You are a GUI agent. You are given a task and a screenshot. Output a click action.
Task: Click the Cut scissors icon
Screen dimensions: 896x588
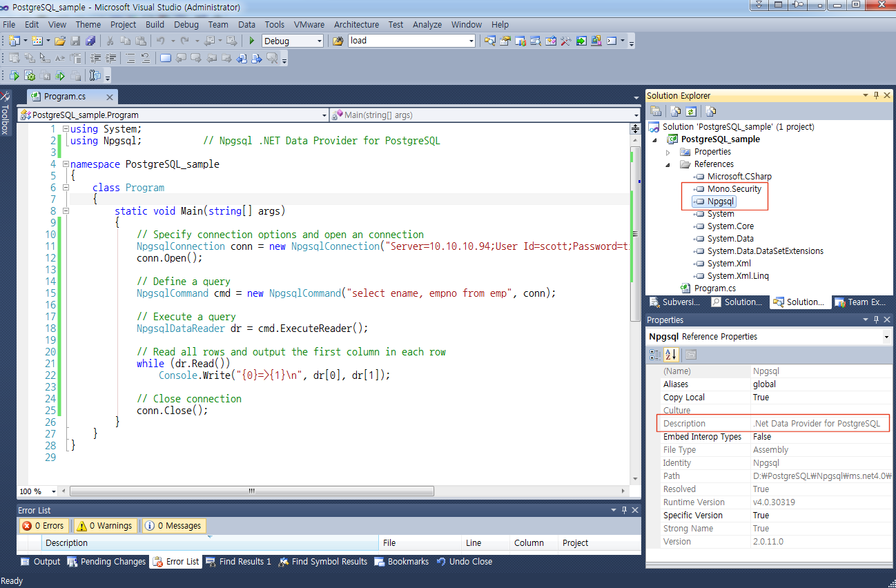click(110, 41)
